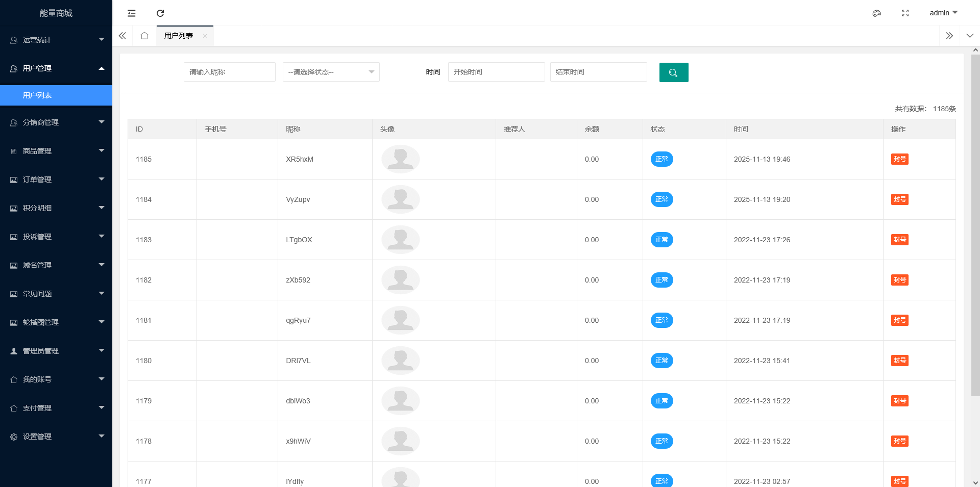
Task: Click the avatar image of user VyZupv
Action: (x=401, y=199)
